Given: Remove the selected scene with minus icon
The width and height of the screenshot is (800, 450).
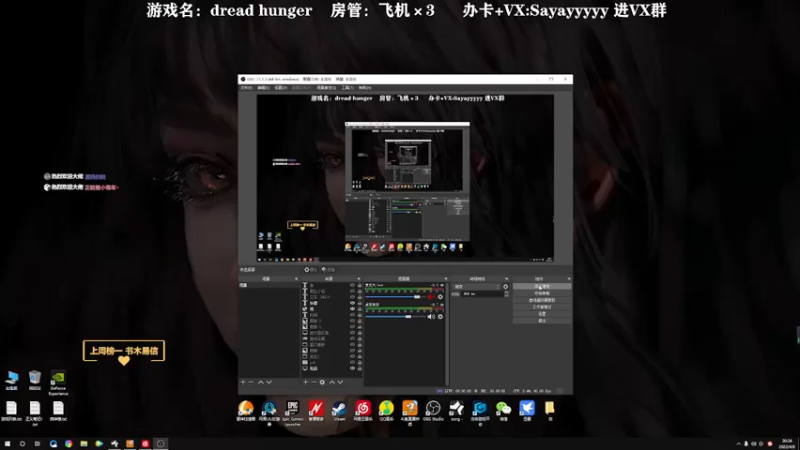Looking at the screenshot, I should 251,382.
